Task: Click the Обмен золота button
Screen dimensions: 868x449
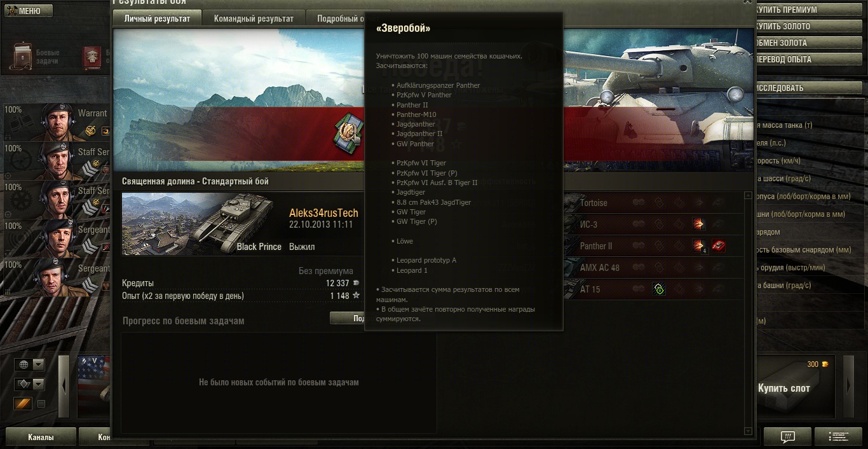Action: click(809, 43)
